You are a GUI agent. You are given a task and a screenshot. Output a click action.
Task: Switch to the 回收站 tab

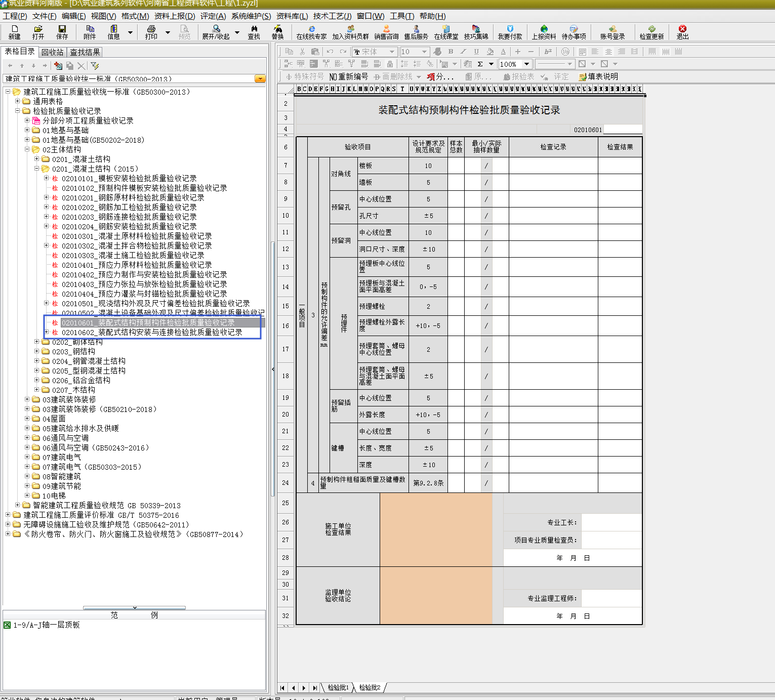53,52
